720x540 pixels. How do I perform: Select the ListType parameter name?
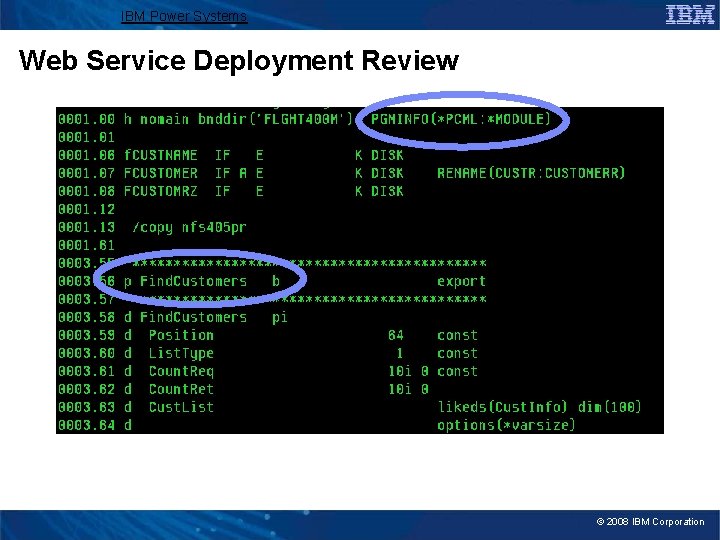[x=181, y=354]
